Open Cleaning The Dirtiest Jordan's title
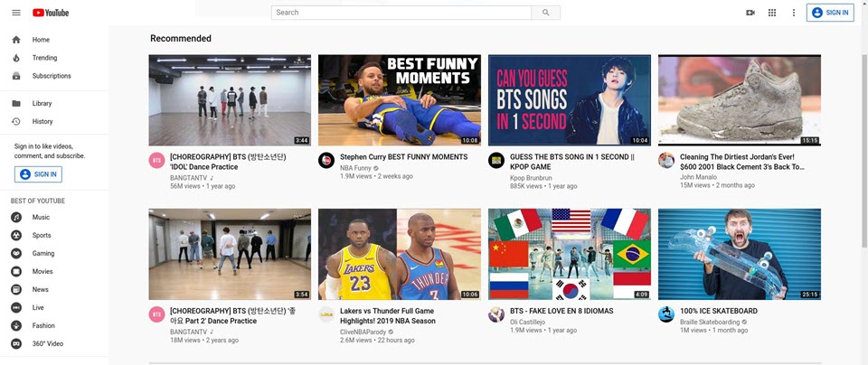Viewport: 868px width, 365px height. 742,162
